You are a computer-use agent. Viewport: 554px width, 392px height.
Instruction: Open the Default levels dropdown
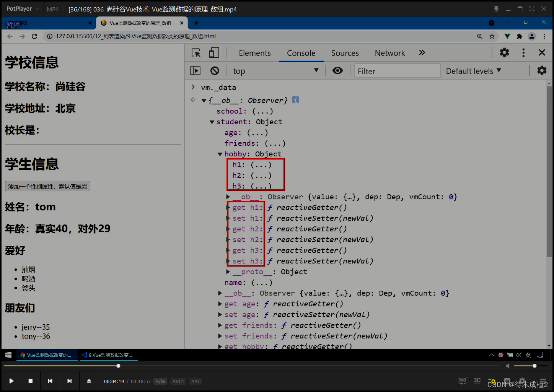coord(473,71)
